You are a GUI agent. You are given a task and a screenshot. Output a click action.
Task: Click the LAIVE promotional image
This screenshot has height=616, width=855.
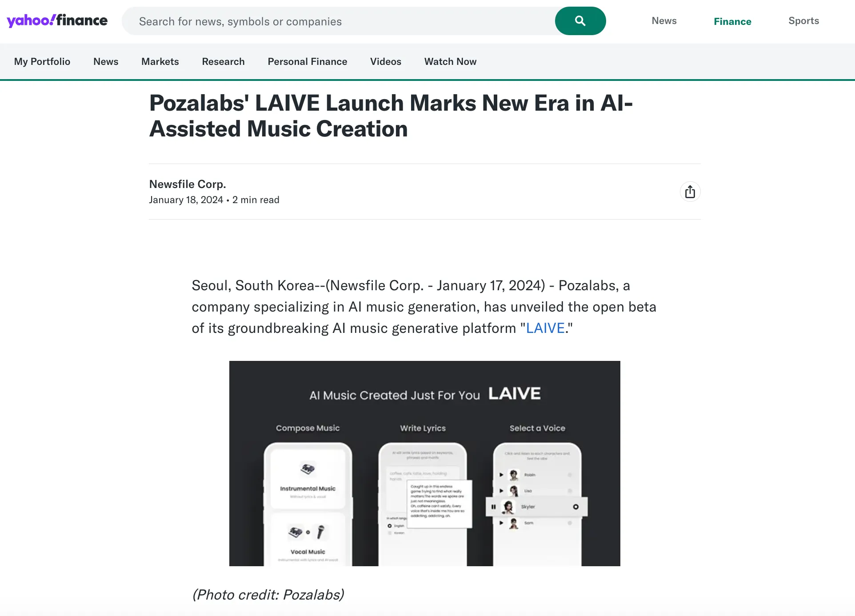click(425, 464)
